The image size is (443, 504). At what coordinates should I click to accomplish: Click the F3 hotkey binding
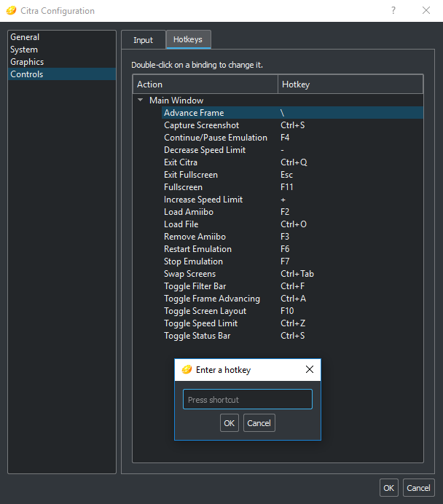coord(285,237)
